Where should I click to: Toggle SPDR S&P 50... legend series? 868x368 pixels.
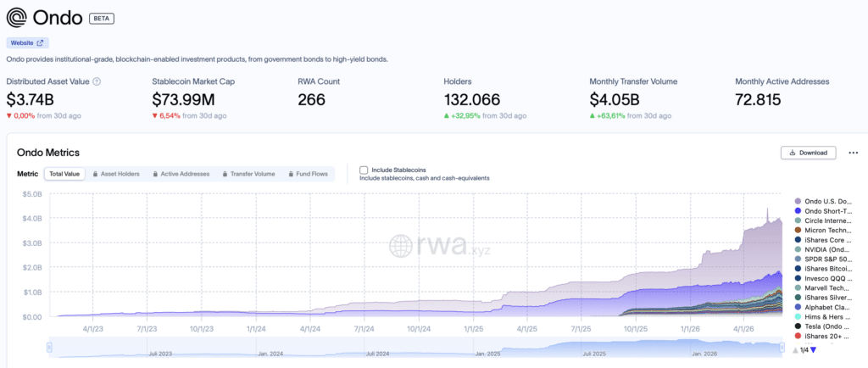tap(824, 259)
